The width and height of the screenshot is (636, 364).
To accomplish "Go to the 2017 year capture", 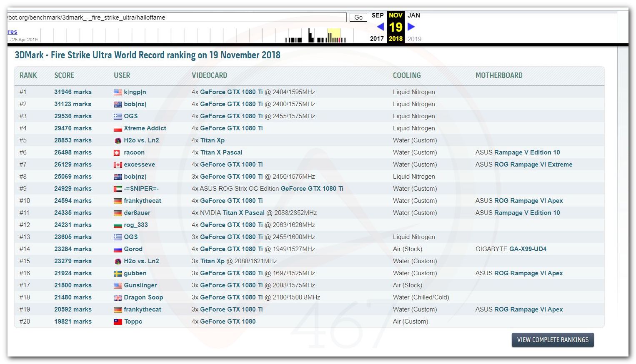I will pos(377,39).
